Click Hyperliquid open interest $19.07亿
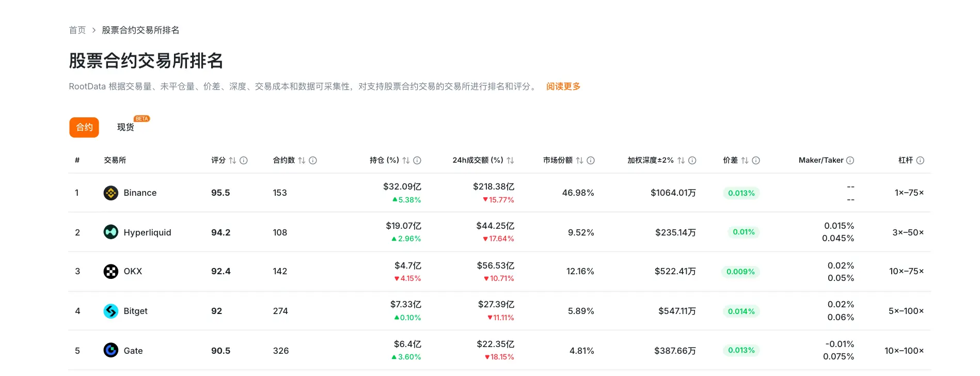 [x=403, y=226]
